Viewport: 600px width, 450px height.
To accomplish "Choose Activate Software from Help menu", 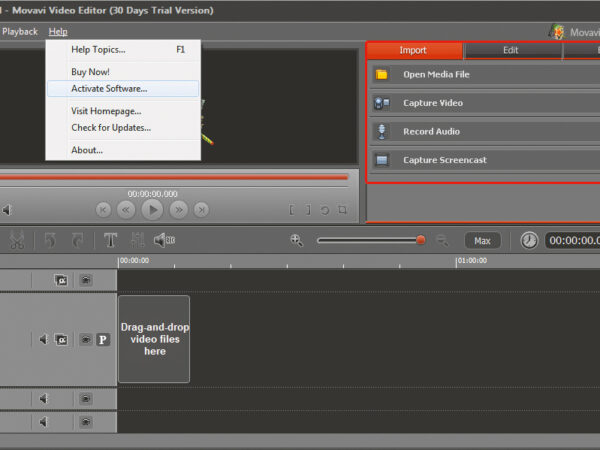I will 122,88.
